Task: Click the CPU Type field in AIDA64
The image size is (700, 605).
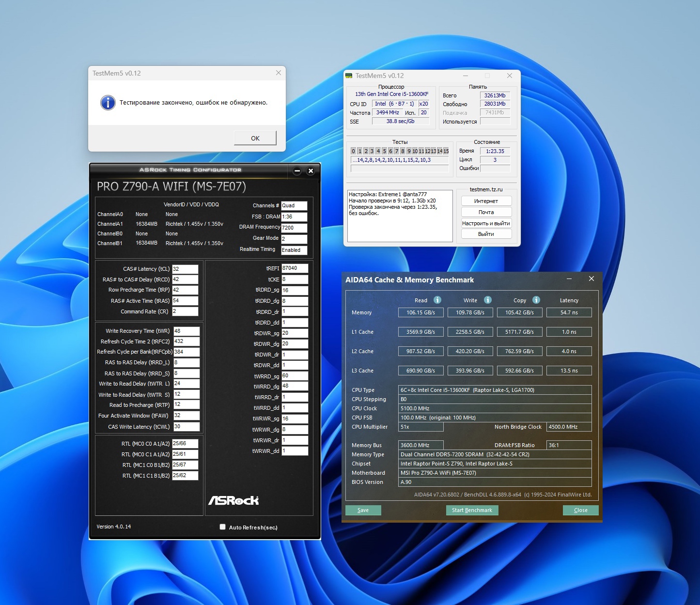Action: point(495,390)
